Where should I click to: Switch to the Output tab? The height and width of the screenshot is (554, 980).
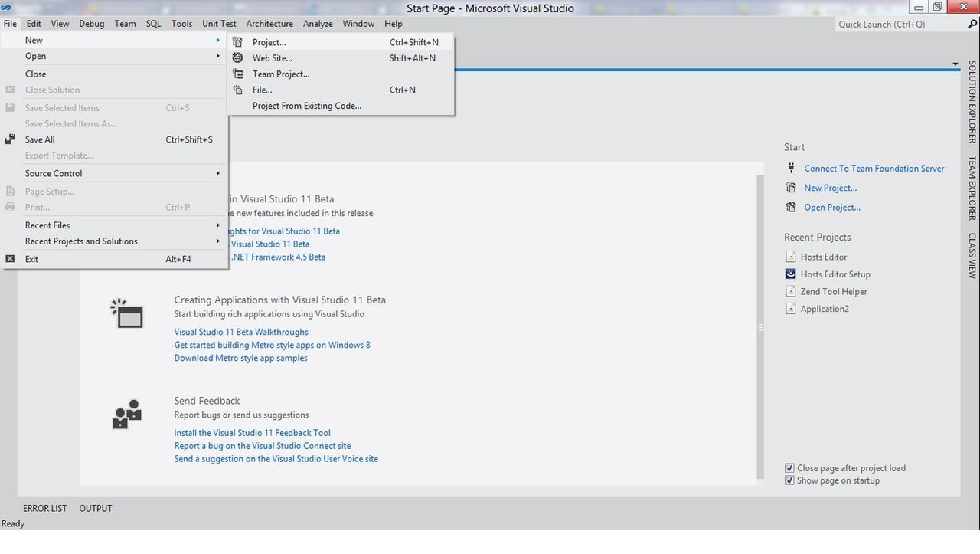coord(96,508)
